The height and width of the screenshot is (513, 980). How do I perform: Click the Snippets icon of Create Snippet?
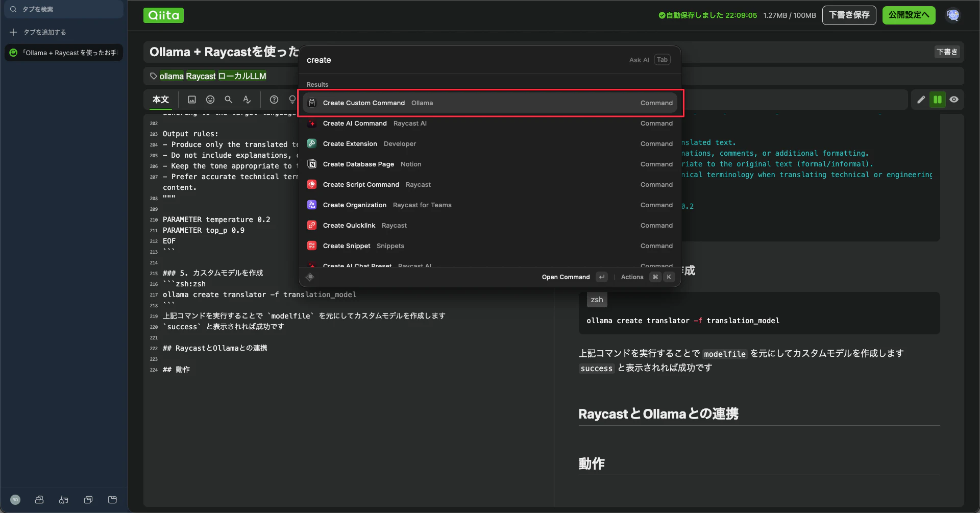pyautogui.click(x=312, y=246)
